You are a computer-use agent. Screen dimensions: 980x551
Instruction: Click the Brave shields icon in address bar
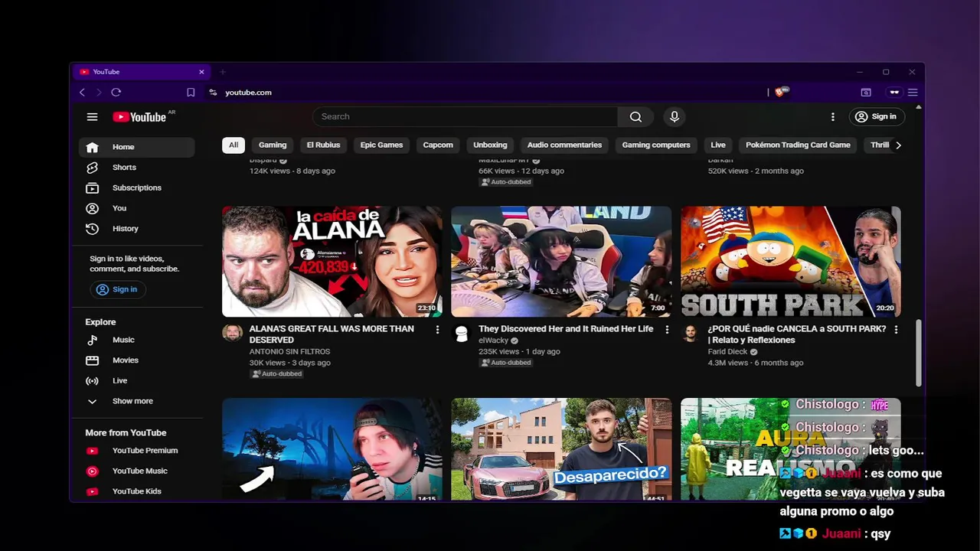pos(781,92)
